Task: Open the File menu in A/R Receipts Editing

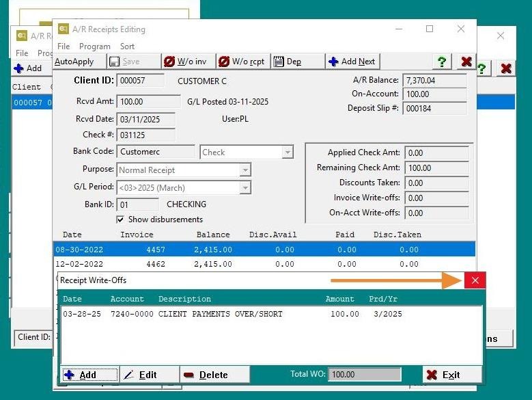Action: (x=64, y=46)
